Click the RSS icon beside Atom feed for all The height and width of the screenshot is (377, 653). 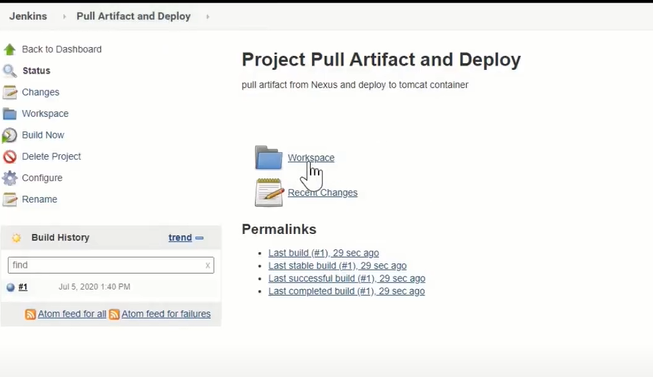(30, 314)
